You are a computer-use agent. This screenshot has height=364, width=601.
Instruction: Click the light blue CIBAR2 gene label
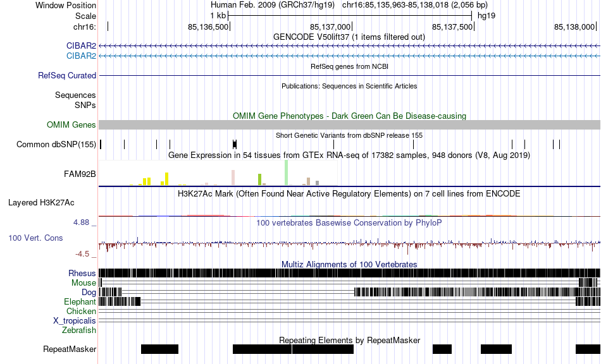point(81,56)
